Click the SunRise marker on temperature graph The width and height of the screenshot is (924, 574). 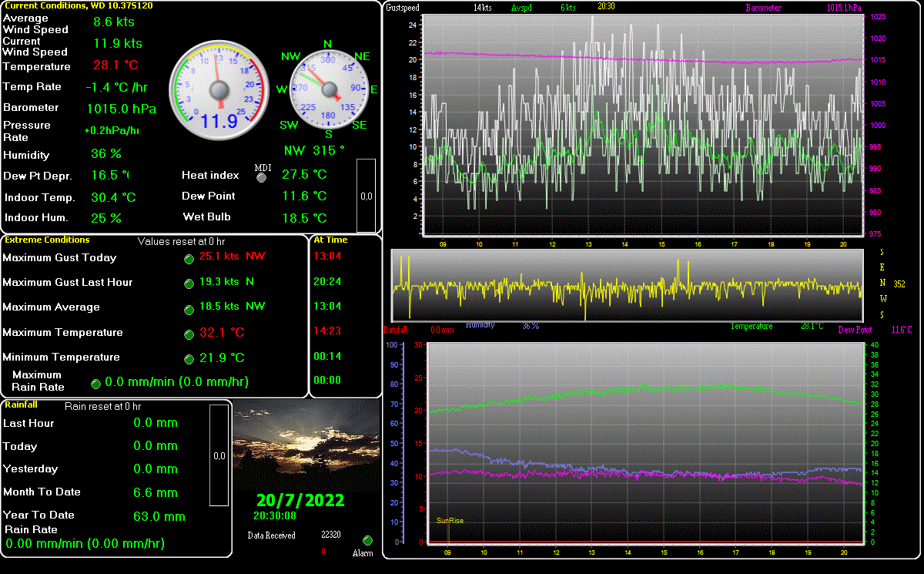click(x=450, y=521)
